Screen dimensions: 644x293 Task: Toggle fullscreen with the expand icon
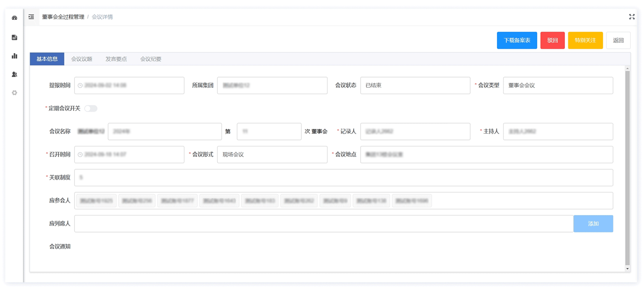[x=632, y=17]
